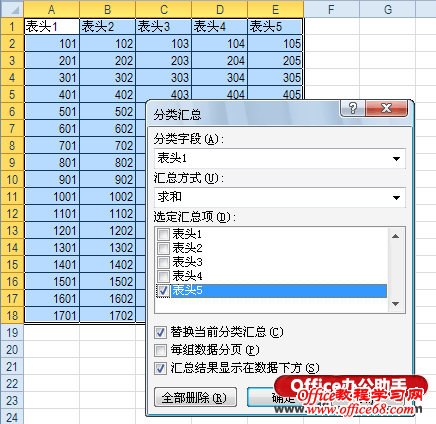Click the 全部删除 button
Image resolution: width=436 pixels, height=424 pixels.
tap(195, 397)
